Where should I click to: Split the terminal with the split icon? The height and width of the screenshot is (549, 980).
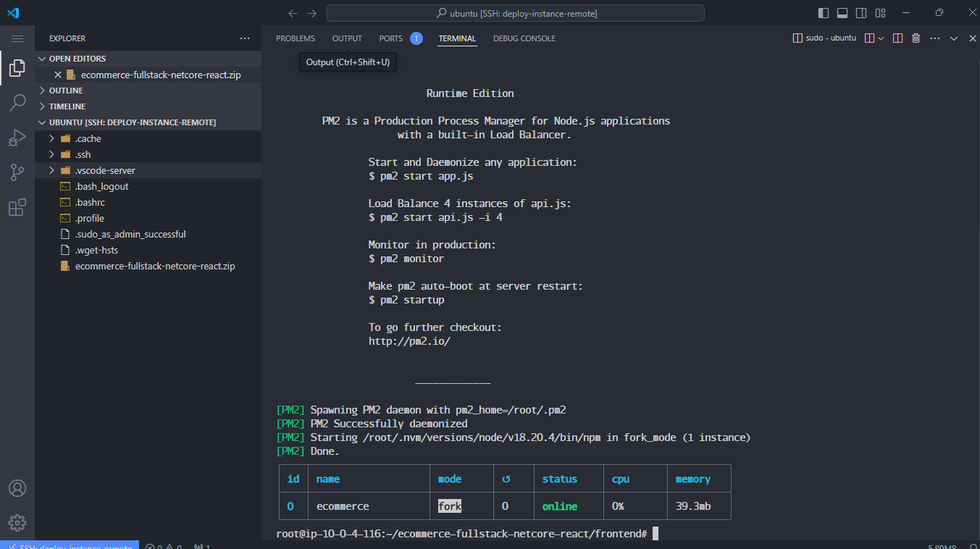(897, 38)
